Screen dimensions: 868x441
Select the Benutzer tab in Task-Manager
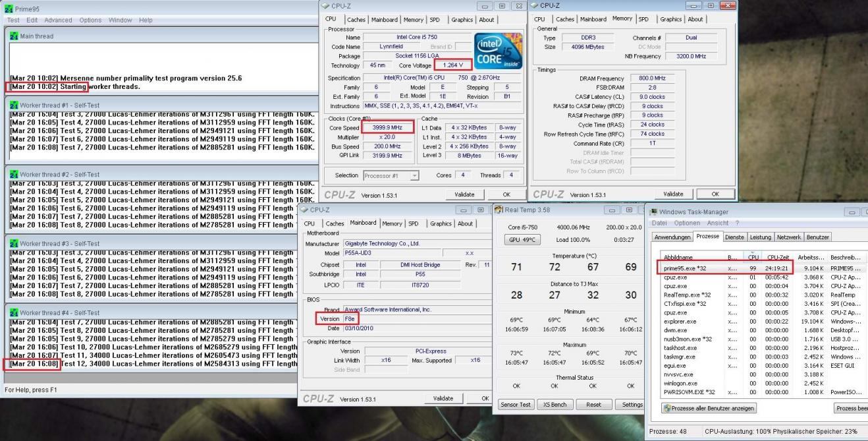click(x=817, y=237)
